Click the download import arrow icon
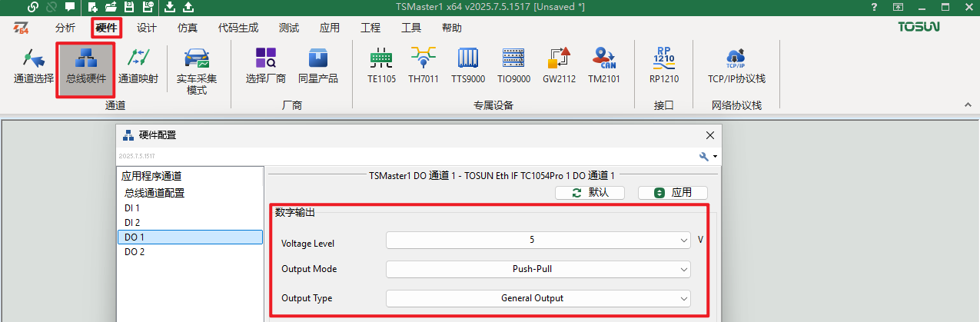 pyautogui.click(x=170, y=7)
